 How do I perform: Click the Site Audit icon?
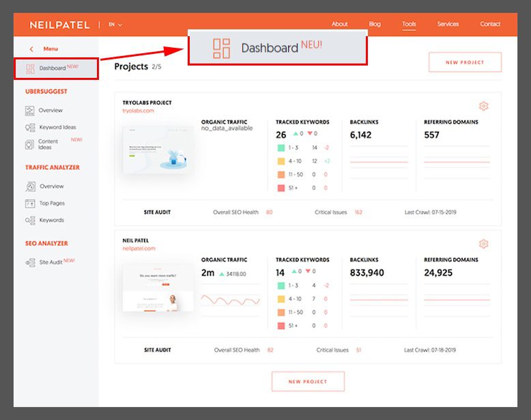30,262
